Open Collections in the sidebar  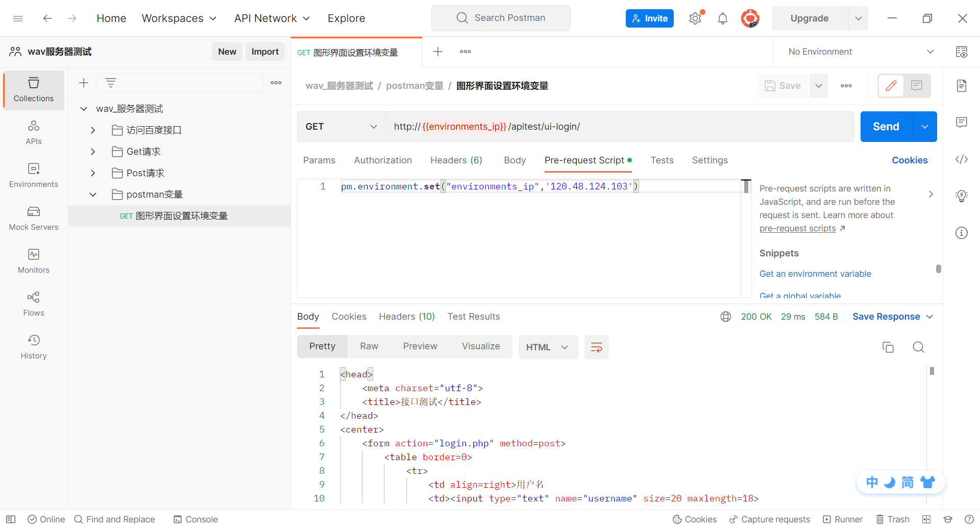click(34, 90)
